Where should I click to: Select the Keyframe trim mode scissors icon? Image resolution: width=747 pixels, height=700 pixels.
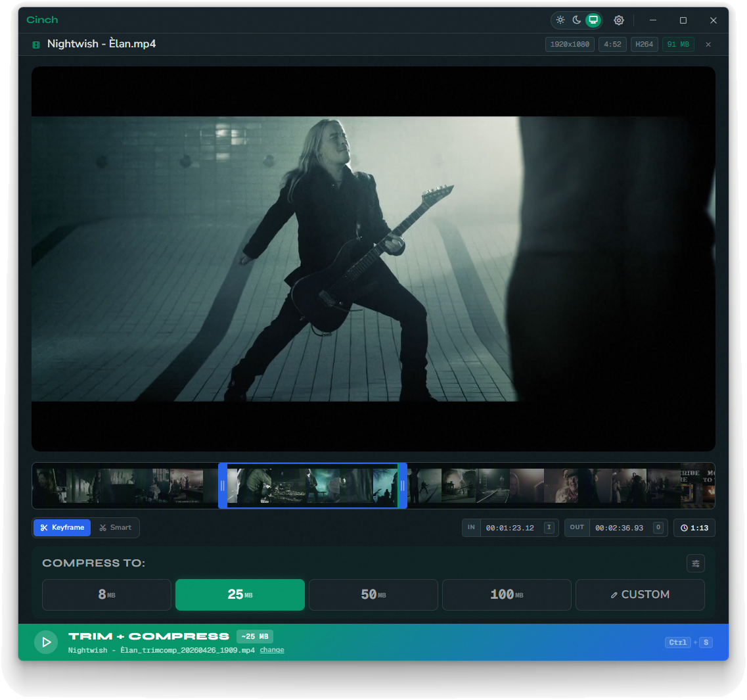pyautogui.click(x=43, y=527)
